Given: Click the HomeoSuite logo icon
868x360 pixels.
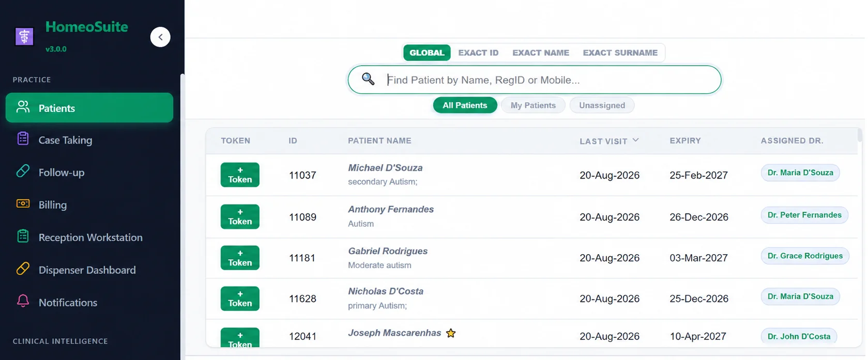Looking at the screenshot, I should (x=24, y=37).
